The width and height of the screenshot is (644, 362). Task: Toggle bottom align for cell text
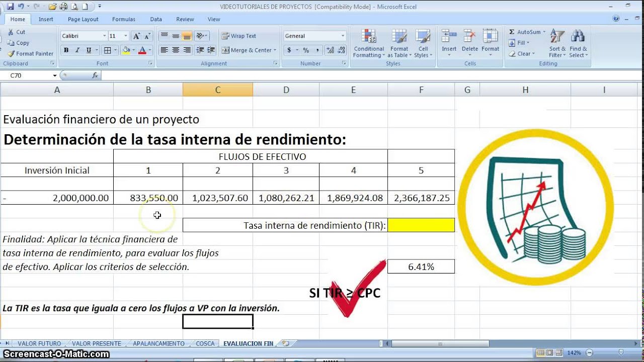click(187, 36)
